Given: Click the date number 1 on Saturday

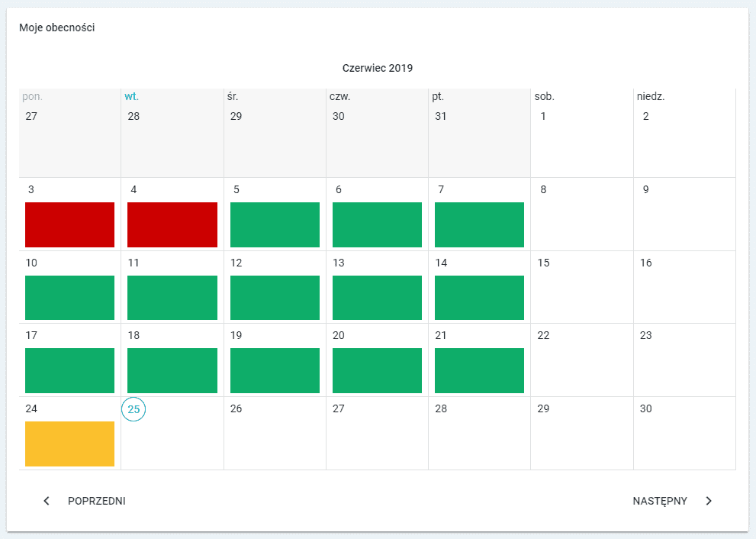Looking at the screenshot, I should [x=543, y=117].
